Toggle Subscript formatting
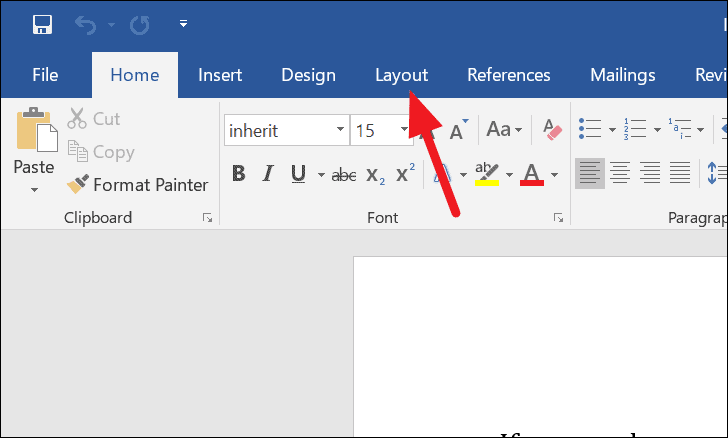The width and height of the screenshot is (728, 438). (x=375, y=175)
